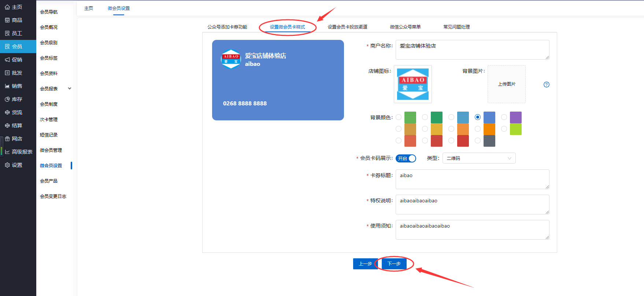Click the help question-mark icon beside 上传图片
The image size is (644, 296).
coord(547,85)
